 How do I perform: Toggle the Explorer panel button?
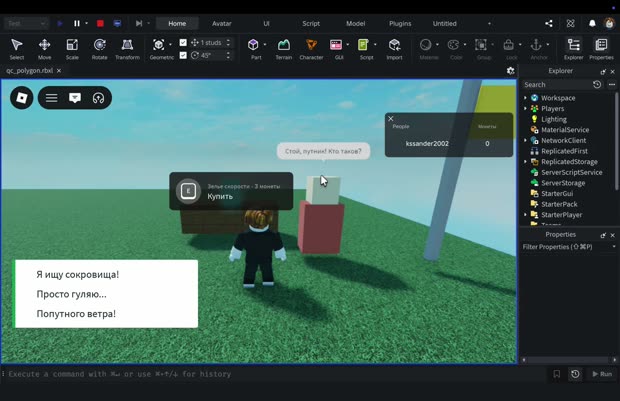tap(573, 49)
